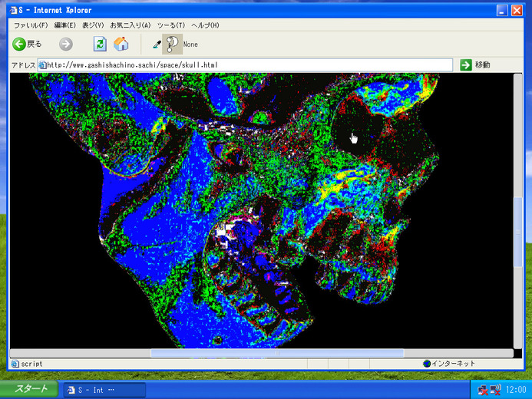Click the network connection tray icon
This screenshot has height=399, width=532.
483,389
